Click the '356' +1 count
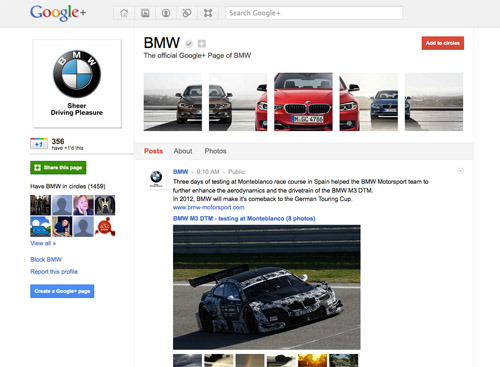The width and height of the screenshot is (500, 367). (58, 141)
